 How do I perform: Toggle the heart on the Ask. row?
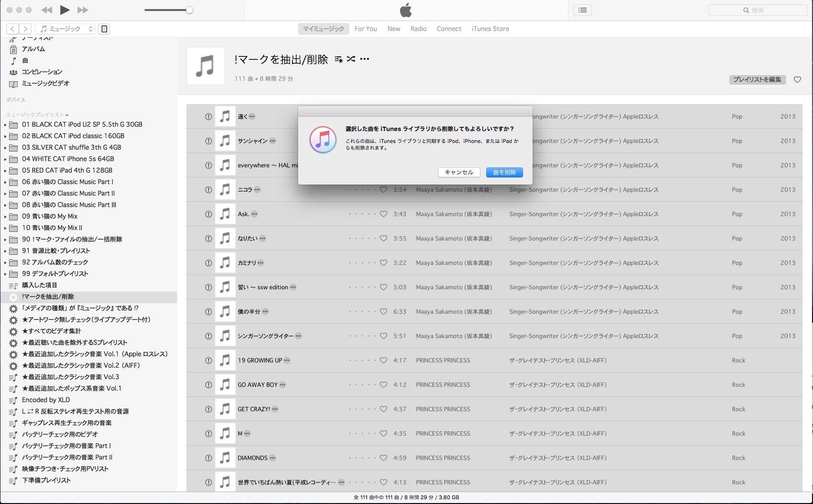coord(383,214)
